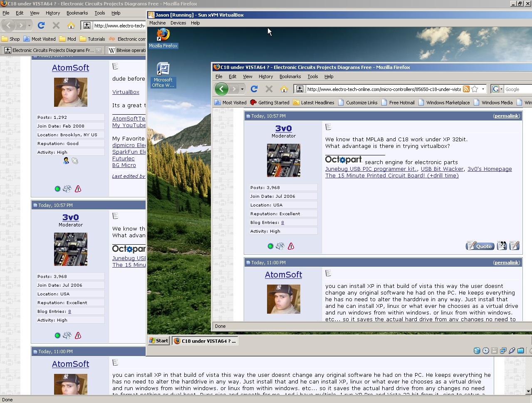
Task: Reload the page in the guest Firefox toolbar
Action: (x=254, y=89)
